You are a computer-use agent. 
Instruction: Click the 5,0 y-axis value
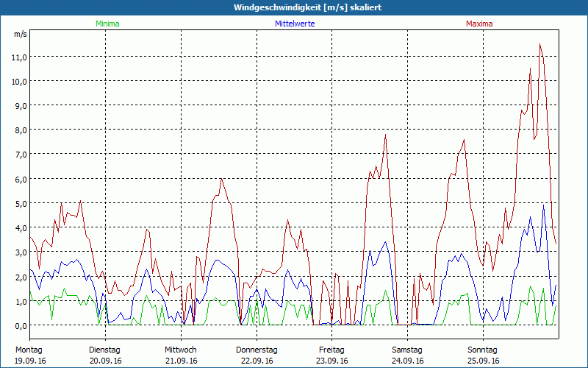(x=21, y=204)
